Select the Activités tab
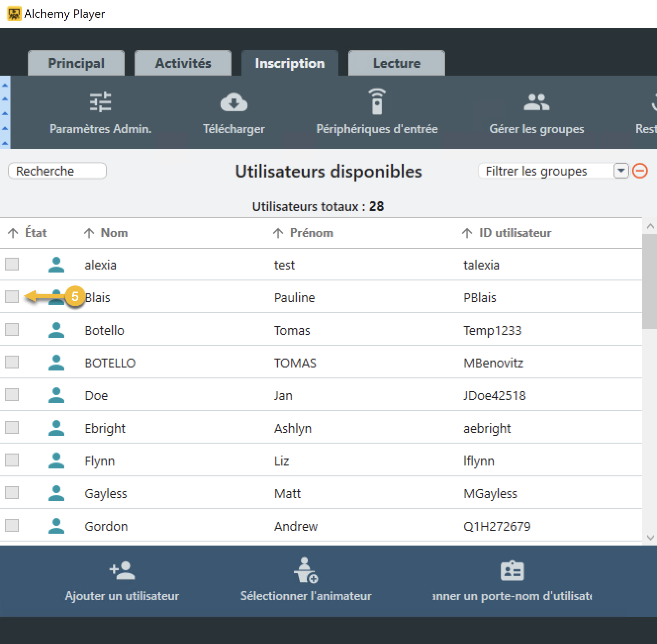Screen dimensions: 657x644 pos(183,63)
